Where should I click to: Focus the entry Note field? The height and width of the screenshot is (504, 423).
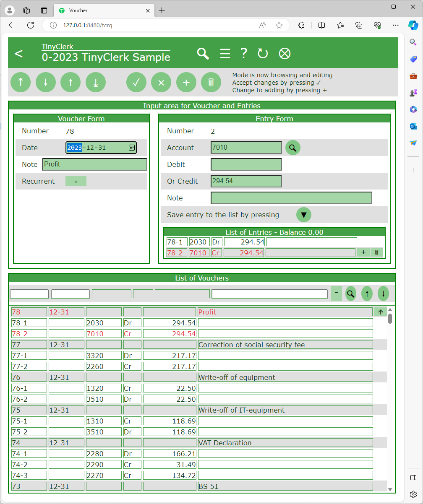291,198
